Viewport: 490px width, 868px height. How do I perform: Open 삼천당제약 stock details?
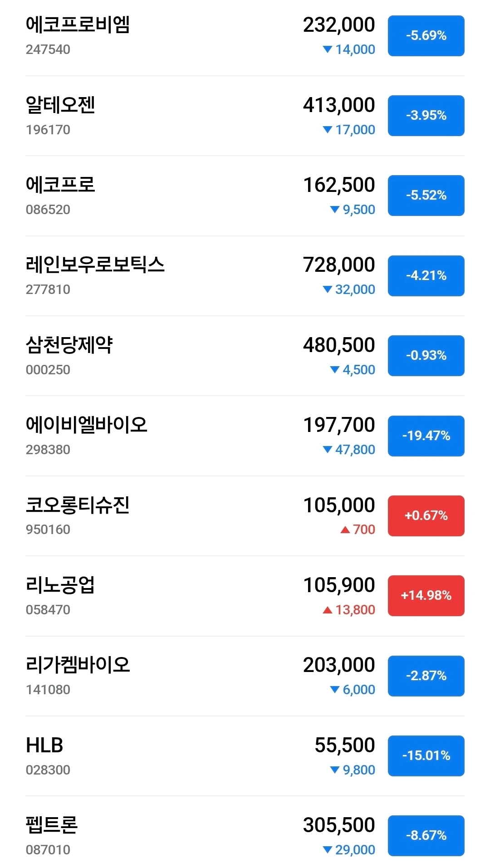click(x=245, y=356)
